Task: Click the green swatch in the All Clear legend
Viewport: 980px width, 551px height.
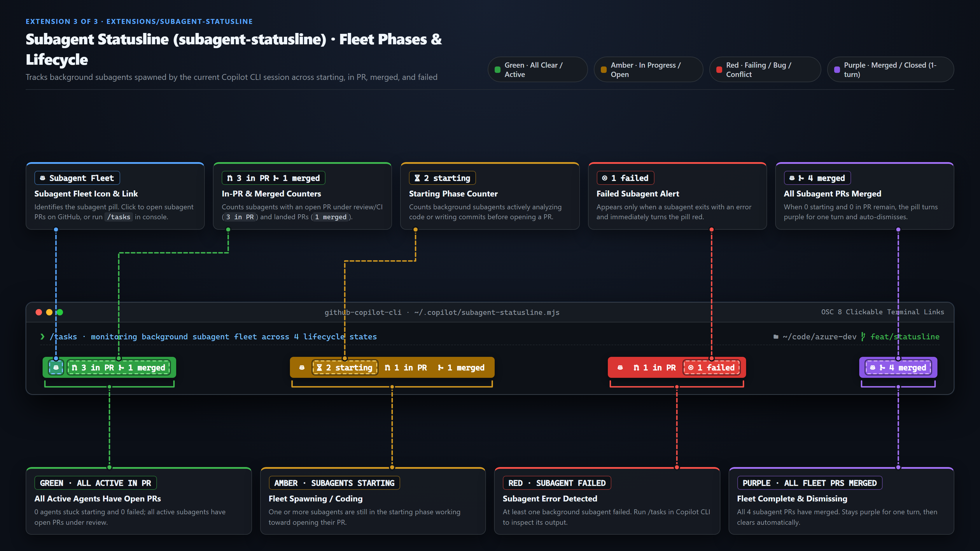Action: [497, 70]
